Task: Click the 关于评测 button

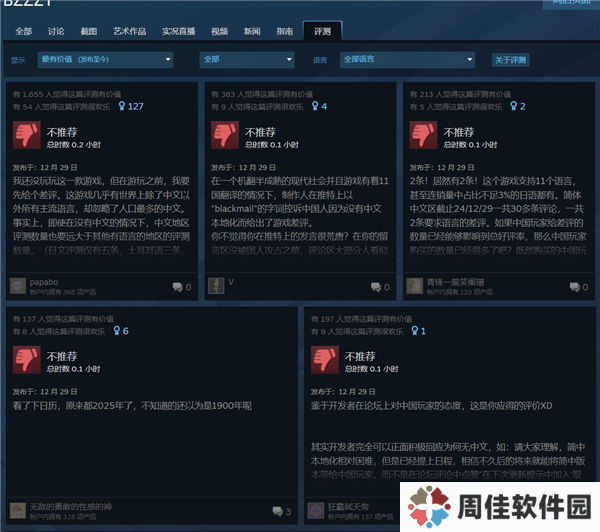Action: (510, 60)
